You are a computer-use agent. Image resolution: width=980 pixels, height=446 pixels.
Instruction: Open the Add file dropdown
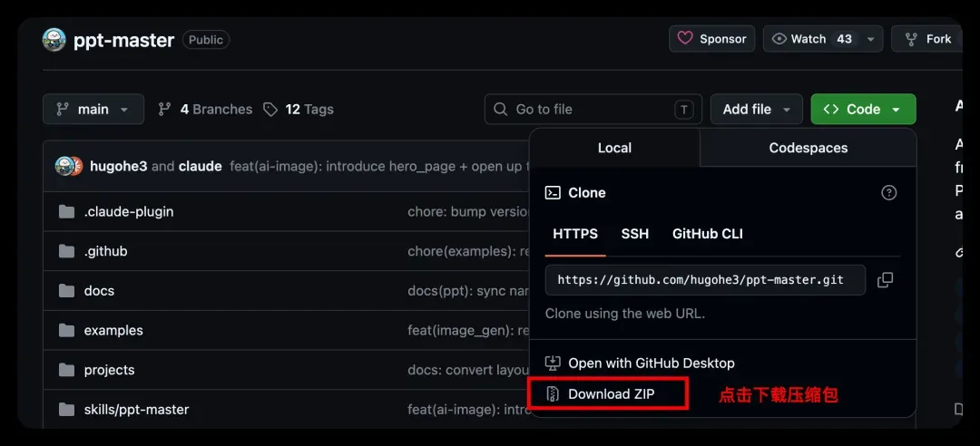point(756,110)
